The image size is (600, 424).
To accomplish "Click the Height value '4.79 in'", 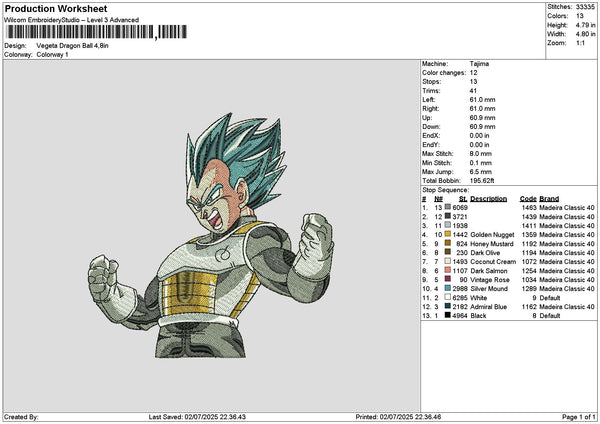I will [x=585, y=25].
